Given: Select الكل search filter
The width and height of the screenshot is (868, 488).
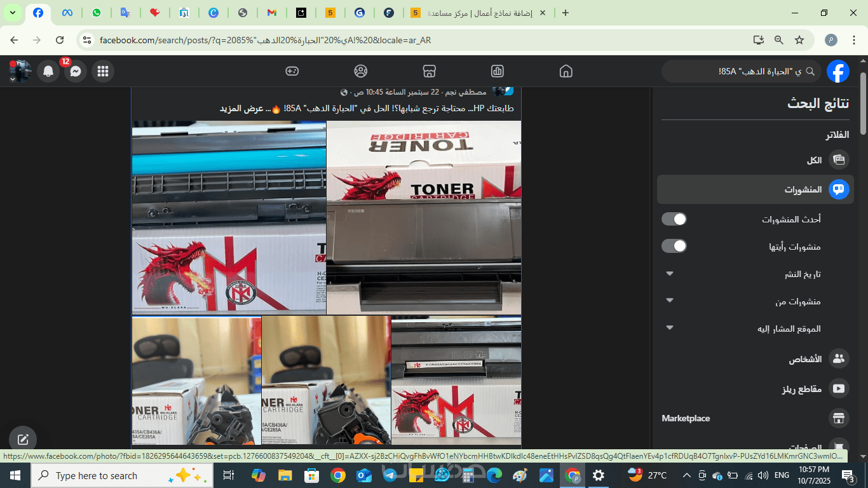Looking at the screenshot, I should pyautogui.click(x=756, y=160).
